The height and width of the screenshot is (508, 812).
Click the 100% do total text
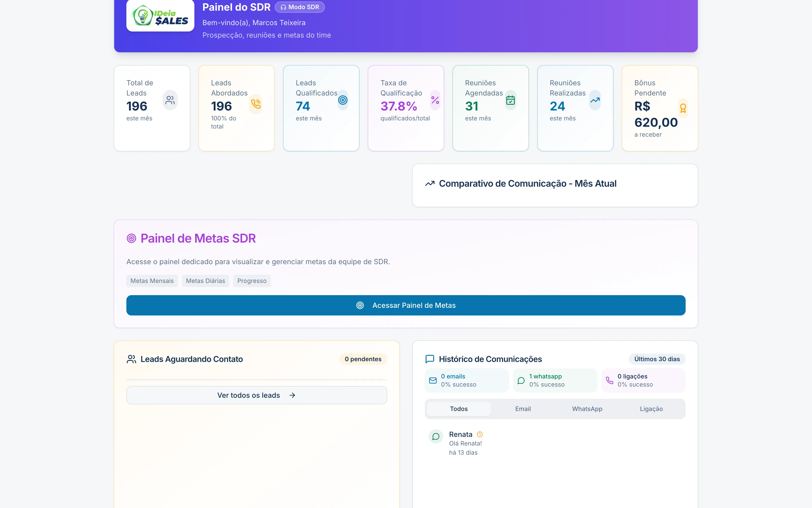click(x=224, y=122)
